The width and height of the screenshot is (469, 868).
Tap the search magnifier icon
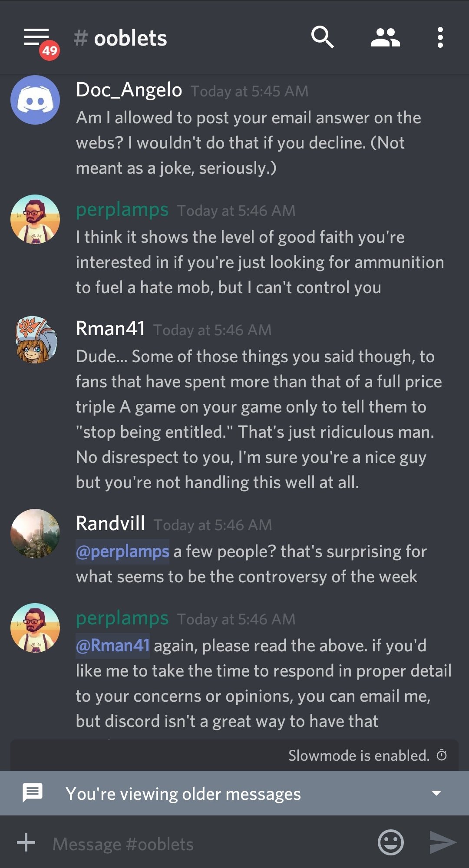tap(322, 37)
